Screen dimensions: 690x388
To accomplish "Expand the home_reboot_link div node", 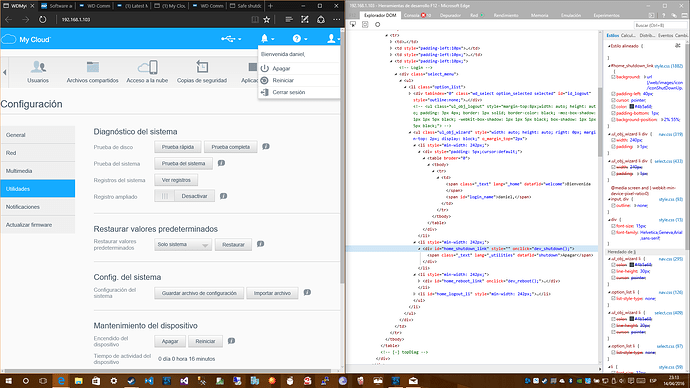I will click(x=419, y=281).
